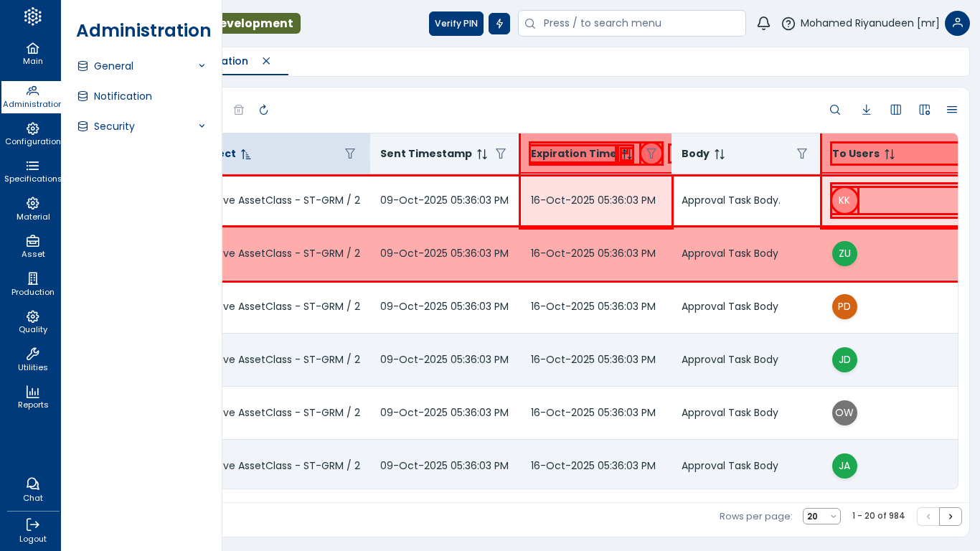Open the rows per page dropdown
This screenshot has width=980, height=551.
[821, 517]
